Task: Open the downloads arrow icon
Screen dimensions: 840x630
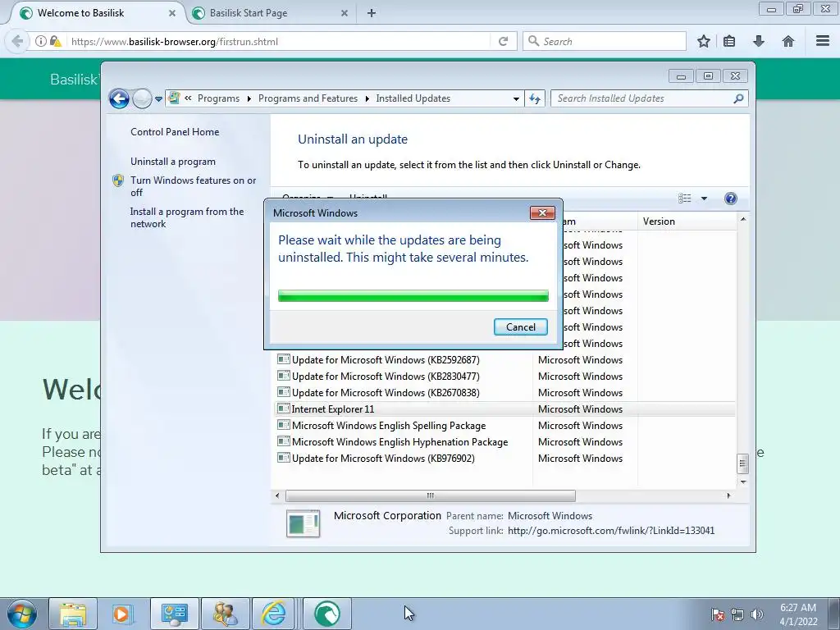Action: [759, 41]
